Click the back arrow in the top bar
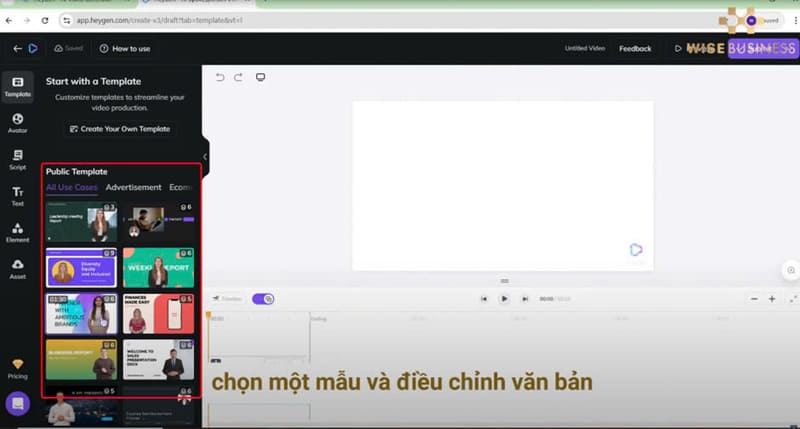800x429 pixels. 17,48
